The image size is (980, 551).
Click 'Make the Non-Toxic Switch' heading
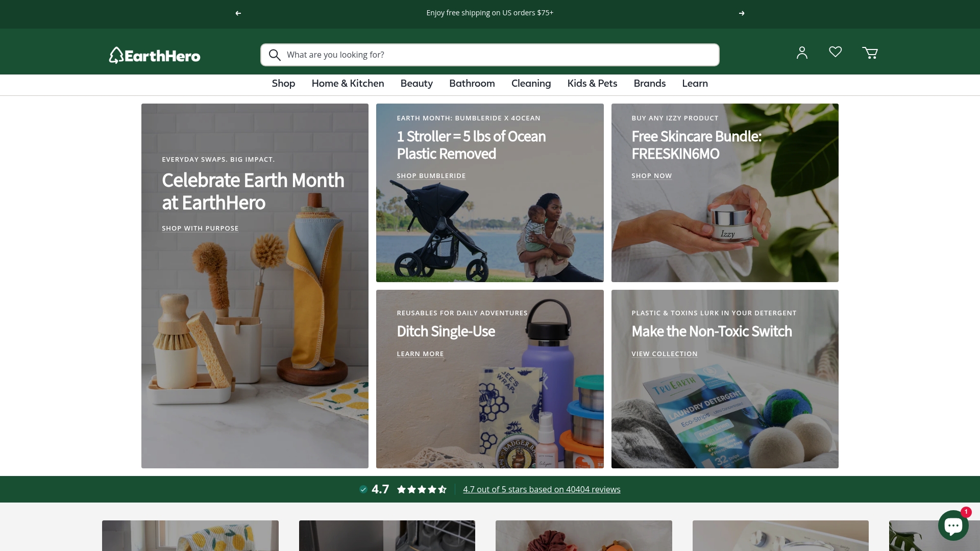[x=712, y=332]
